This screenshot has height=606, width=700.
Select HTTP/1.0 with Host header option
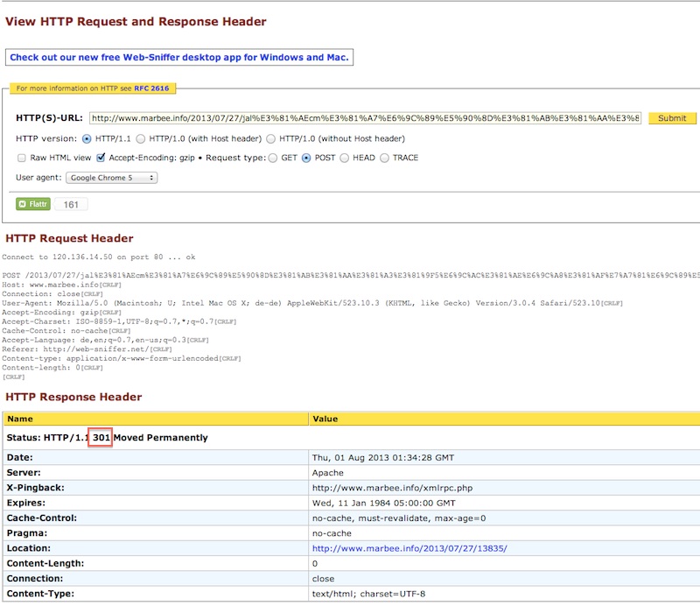(140, 138)
